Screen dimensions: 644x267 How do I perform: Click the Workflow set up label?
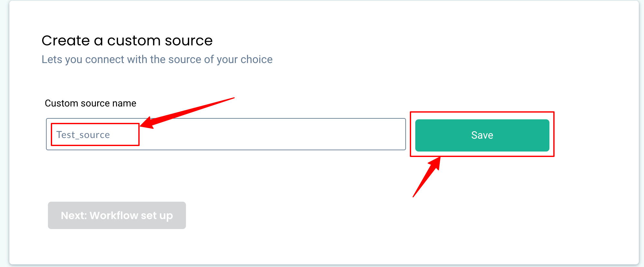point(117,215)
